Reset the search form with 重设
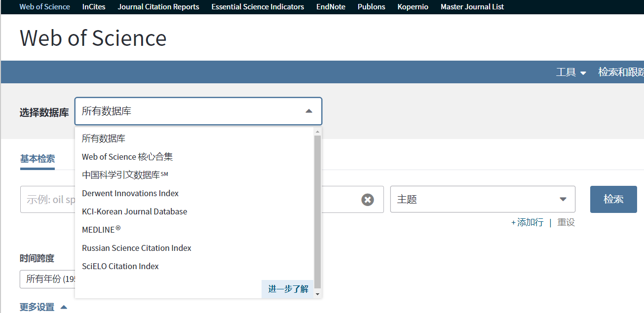 [x=566, y=222]
